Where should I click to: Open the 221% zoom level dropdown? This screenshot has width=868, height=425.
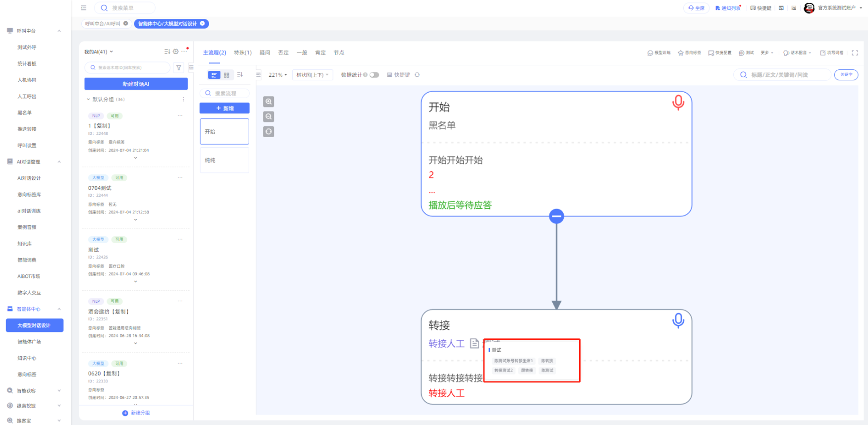[277, 75]
